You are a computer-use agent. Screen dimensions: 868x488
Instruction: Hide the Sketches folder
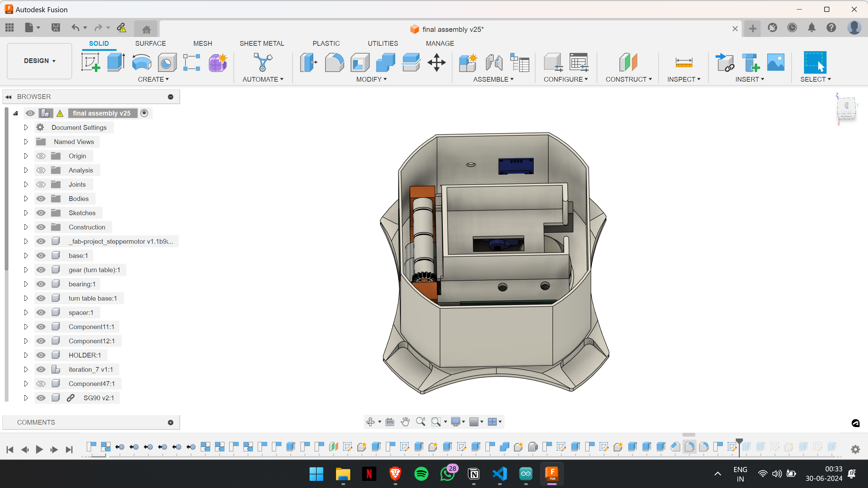[x=41, y=213]
